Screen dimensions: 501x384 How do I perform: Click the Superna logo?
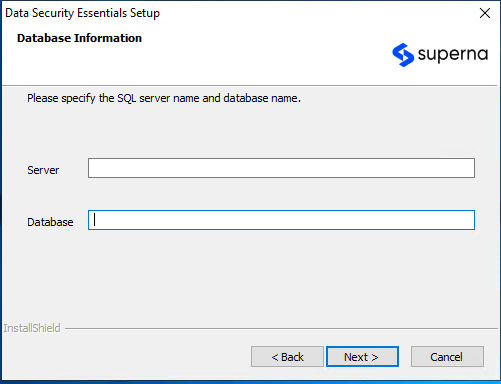440,55
